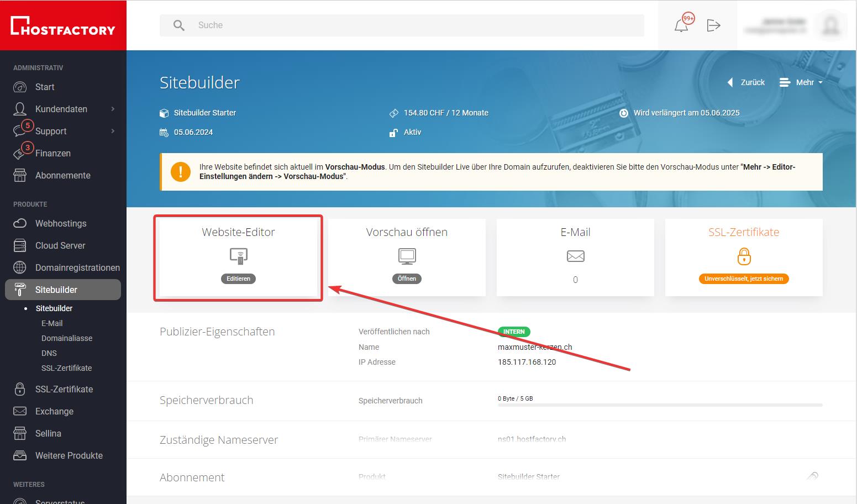This screenshot has width=857, height=504.
Task: Click the Sitebuilder Starter package label
Action: tap(205, 113)
